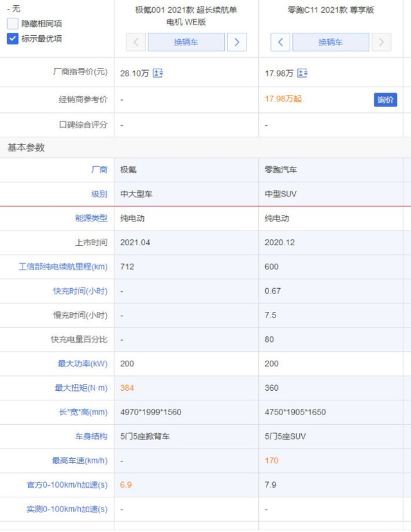Click 官方0-100km/h加速(s) label link
The height and width of the screenshot is (532, 411).
[67, 485]
